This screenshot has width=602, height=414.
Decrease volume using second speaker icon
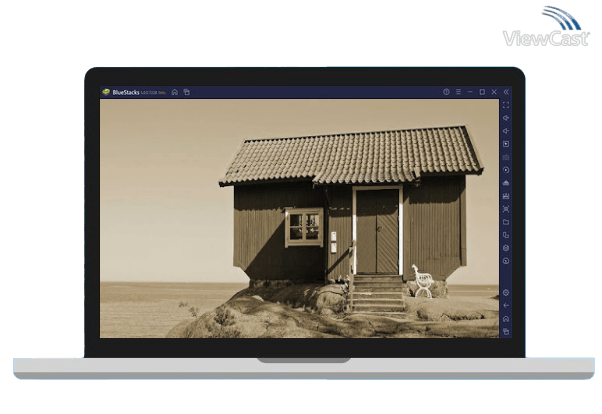click(506, 131)
